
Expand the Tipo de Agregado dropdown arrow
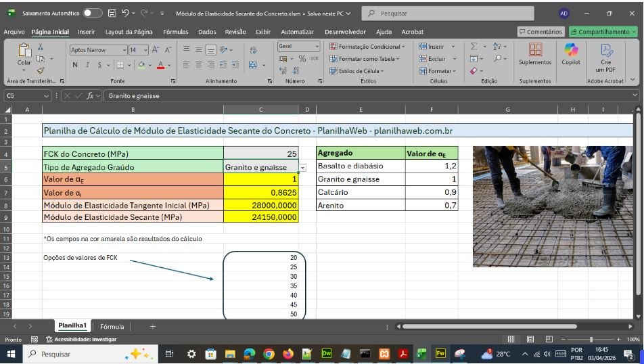(302, 167)
